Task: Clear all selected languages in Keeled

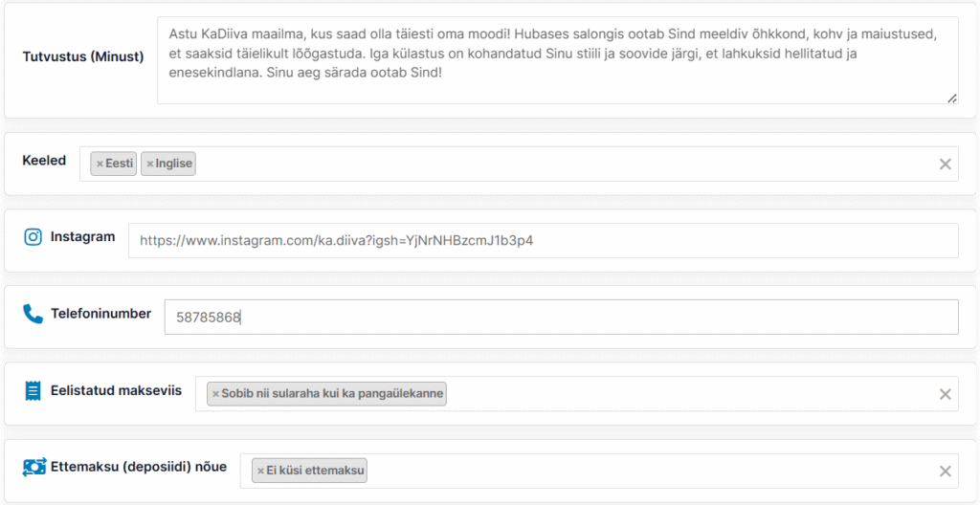Action: (x=945, y=164)
